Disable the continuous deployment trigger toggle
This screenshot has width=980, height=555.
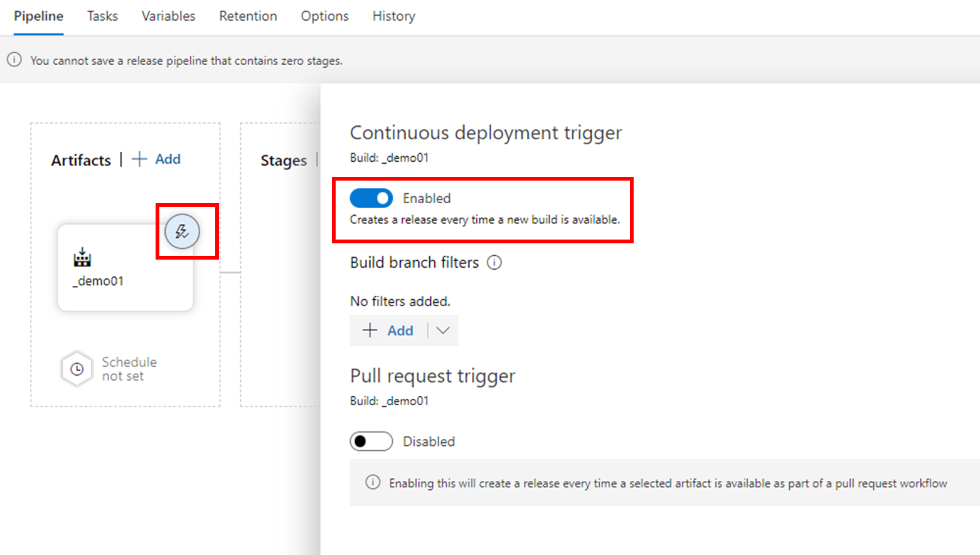click(371, 198)
